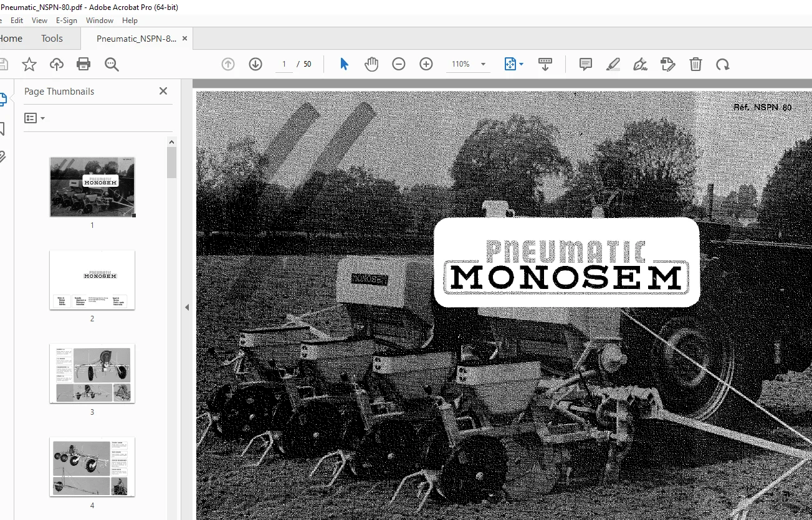This screenshot has width=812, height=520.
Task: Select the highlighter pen tool
Action: point(613,64)
